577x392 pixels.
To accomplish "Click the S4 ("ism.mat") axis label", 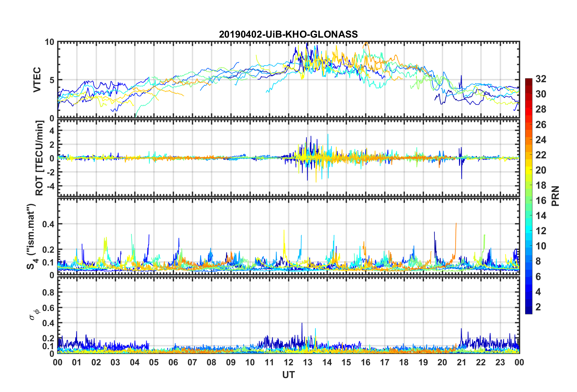I will (32, 236).
